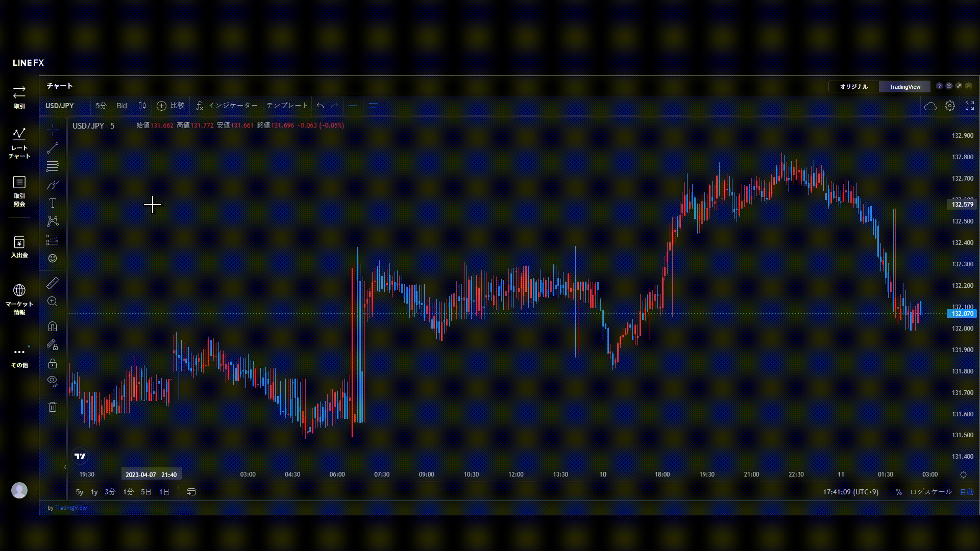Open chart settings gear icon
The width and height of the screenshot is (980, 551).
[x=949, y=106]
